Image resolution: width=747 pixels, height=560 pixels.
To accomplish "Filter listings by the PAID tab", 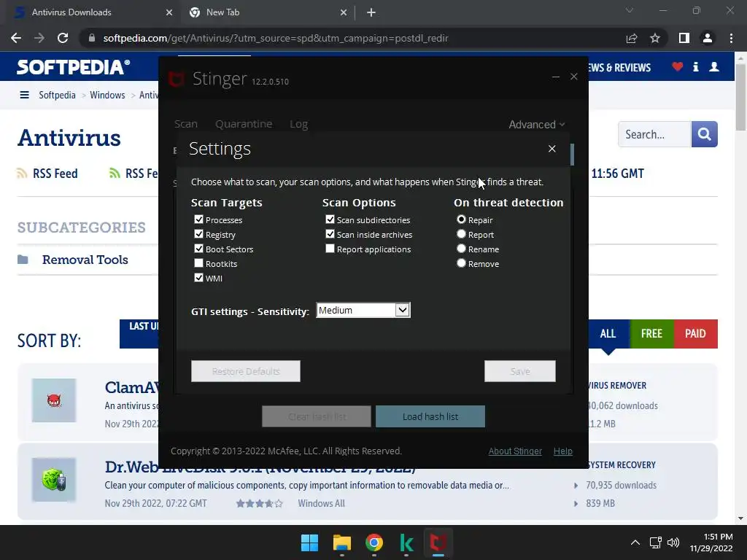I will click(x=695, y=334).
